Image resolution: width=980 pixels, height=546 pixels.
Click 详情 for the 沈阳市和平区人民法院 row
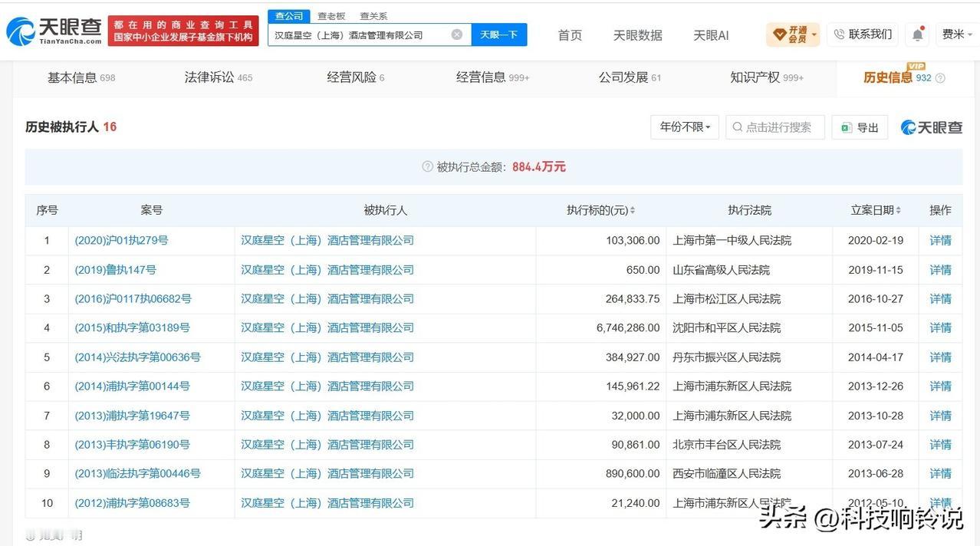(x=940, y=327)
